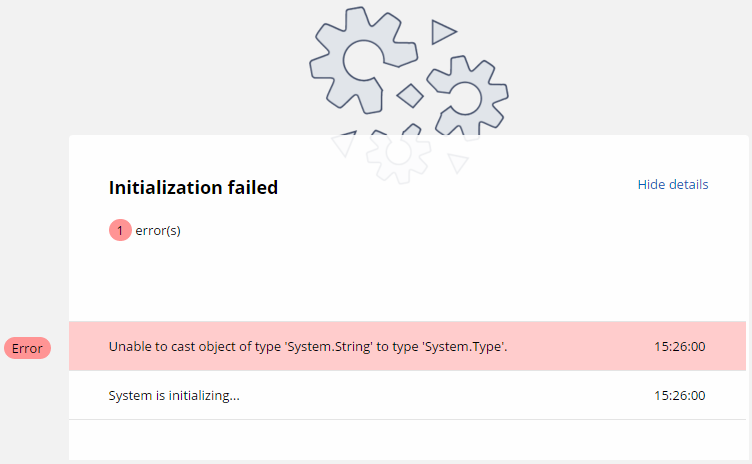The height and width of the screenshot is (464, 752).
Task: Click the faded gear behind the panel
Action: click(x=399, y=154)
